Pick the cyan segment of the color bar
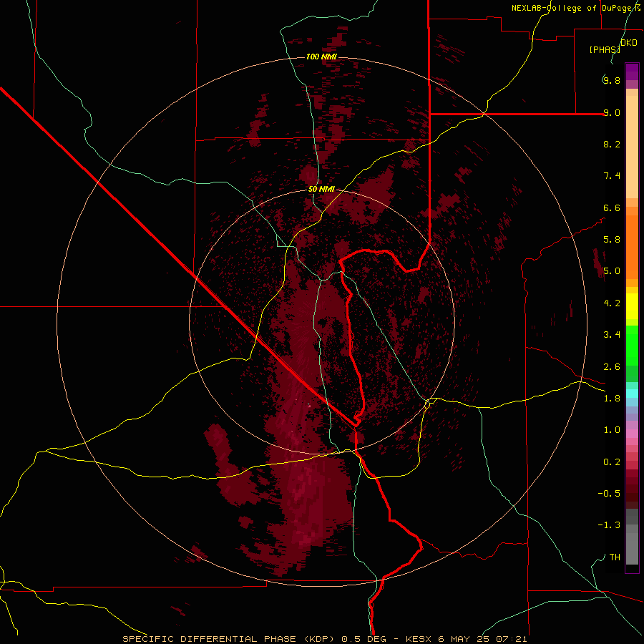The width and height of the screenshot is (644, 644). (x=632, y=394)
